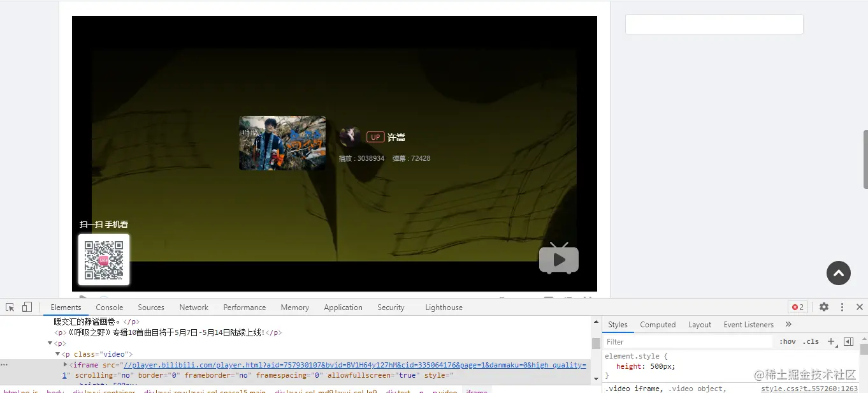Select the 《呼吸之野》专辑 paragraph line
This screenshot has height=393, width=868.
tap(168, 332)
